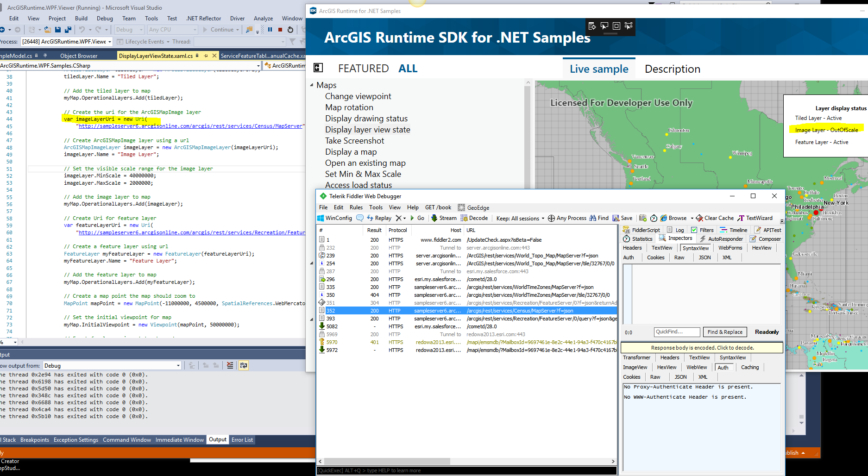Stop debugging with the red square
868x476 pixels.
click(280, 30)
